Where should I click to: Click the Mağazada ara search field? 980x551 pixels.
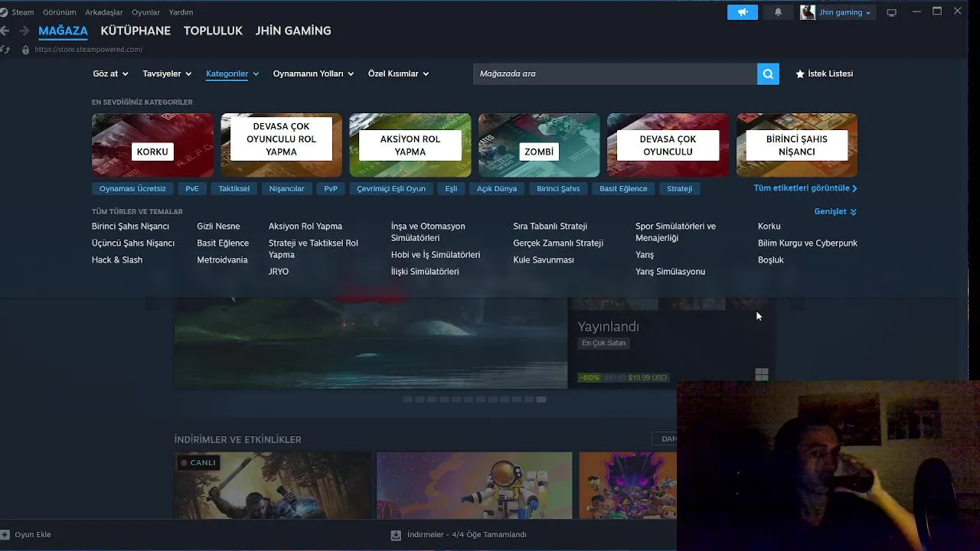[x=615, y=73]
